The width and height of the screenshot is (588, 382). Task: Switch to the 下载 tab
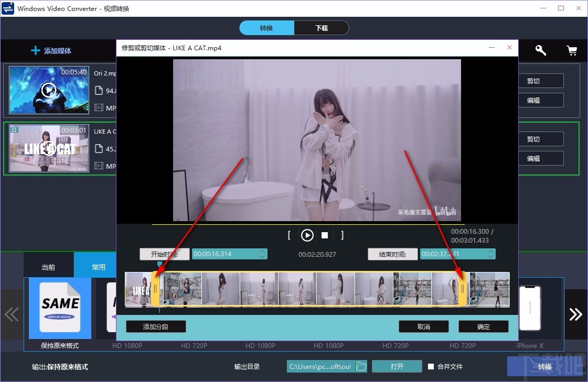pyautogui.click(x=322, y=27)
